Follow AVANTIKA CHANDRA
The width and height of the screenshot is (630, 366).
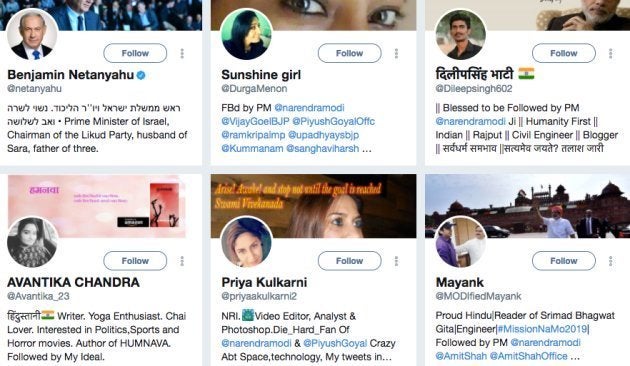click(x=135, y=261)
